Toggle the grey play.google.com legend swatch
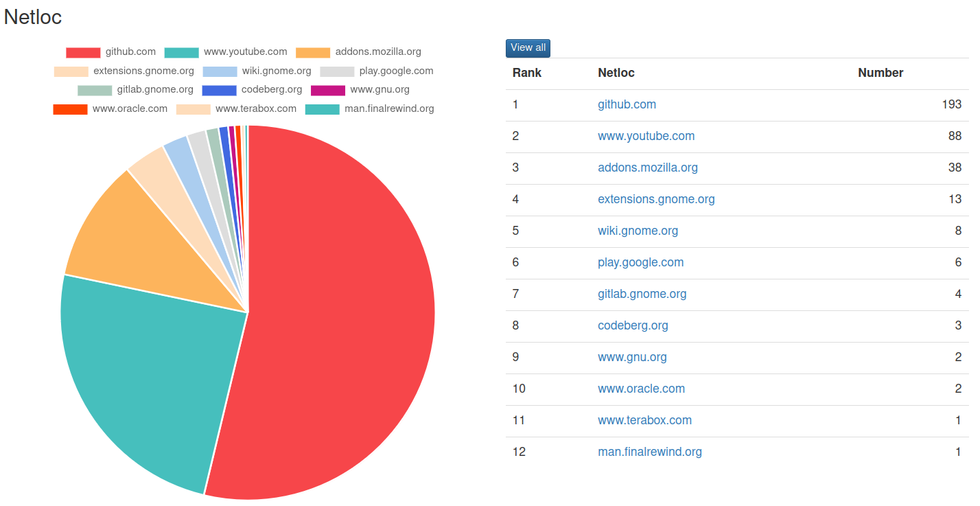980x506 pixels. tap(337, 71)
